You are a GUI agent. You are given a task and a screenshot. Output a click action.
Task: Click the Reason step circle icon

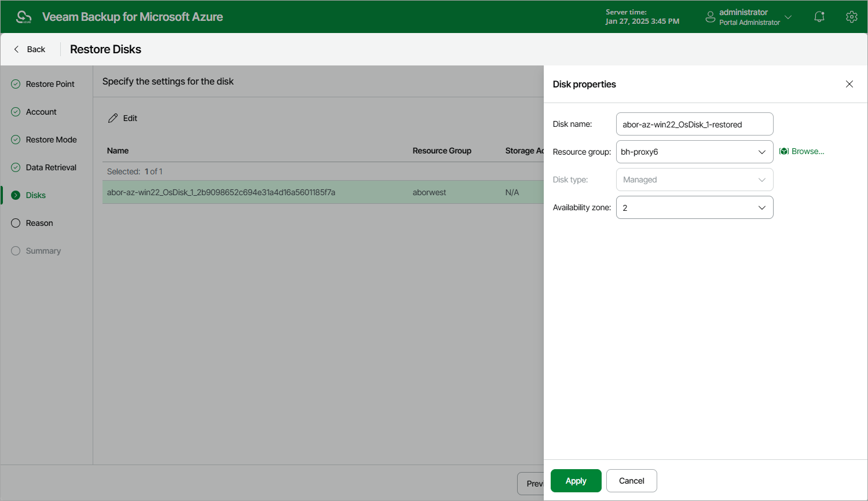(x=16, y=223)
